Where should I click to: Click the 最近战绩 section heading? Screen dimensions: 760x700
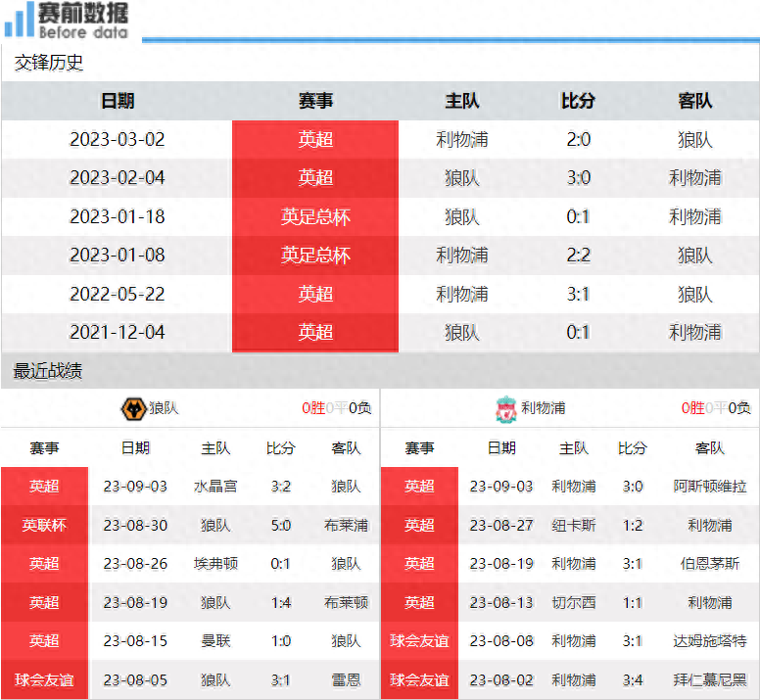[47, 371]
